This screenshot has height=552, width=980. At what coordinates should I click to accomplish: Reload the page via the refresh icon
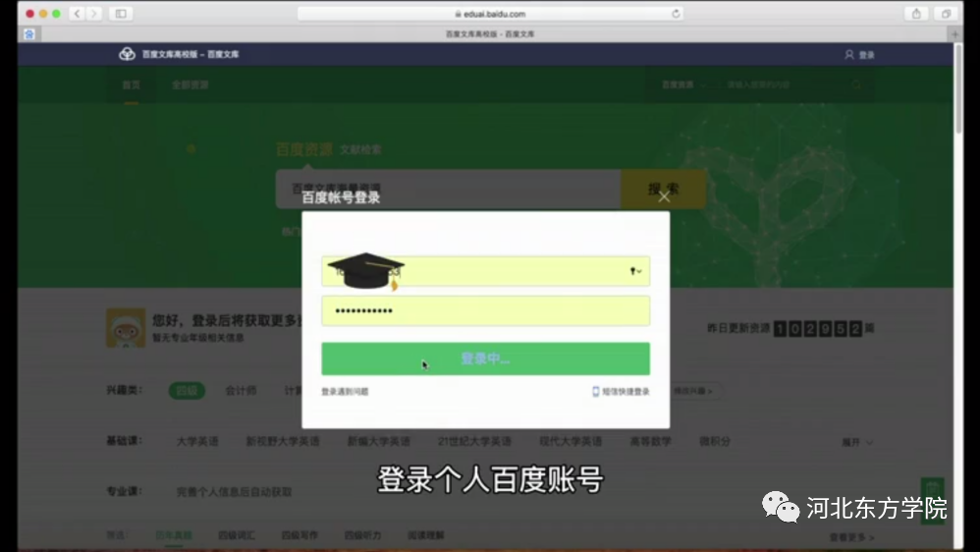click(676, 13)
